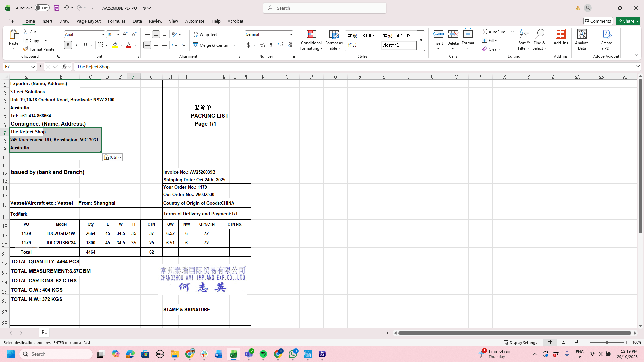Expand the cell styles gallery arrow
The image size is (644, 362).
click(421, 40)
